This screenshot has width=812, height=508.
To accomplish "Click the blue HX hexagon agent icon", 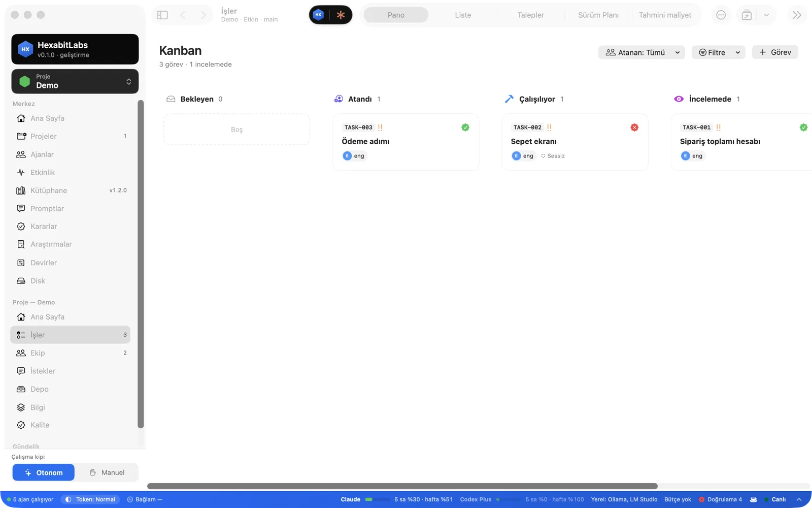I will [319, 15].
